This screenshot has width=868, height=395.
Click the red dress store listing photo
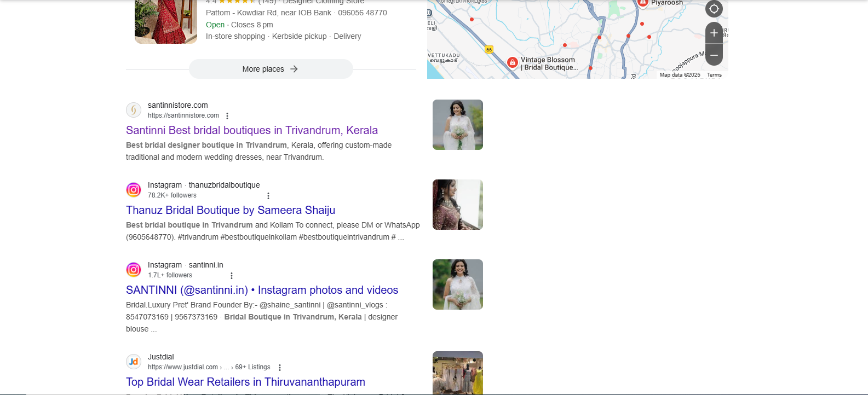point(166,22)
